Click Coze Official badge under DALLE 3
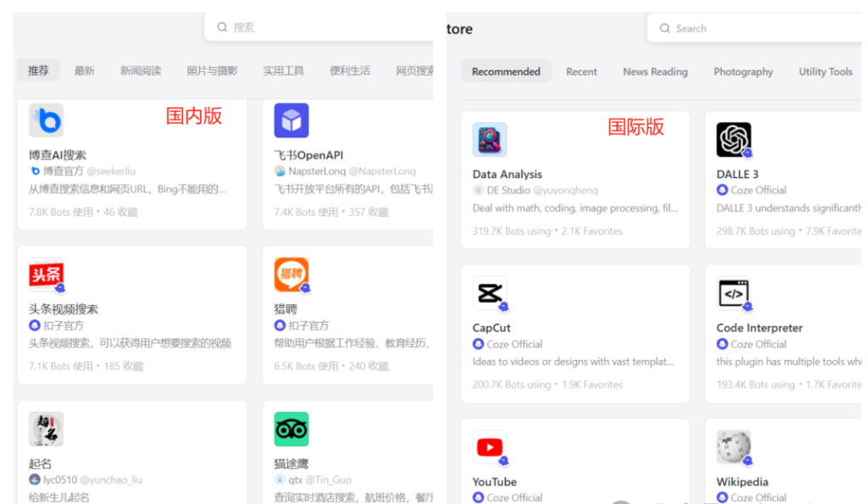Screen dimensions: 868x504 click(722, 191)
